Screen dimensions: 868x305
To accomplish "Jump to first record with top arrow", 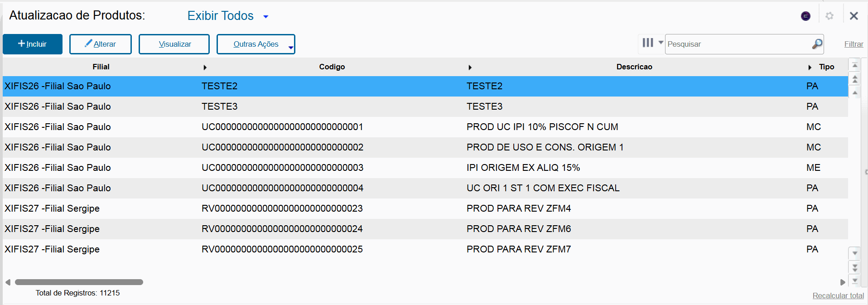I will click(x=855, y=65).
